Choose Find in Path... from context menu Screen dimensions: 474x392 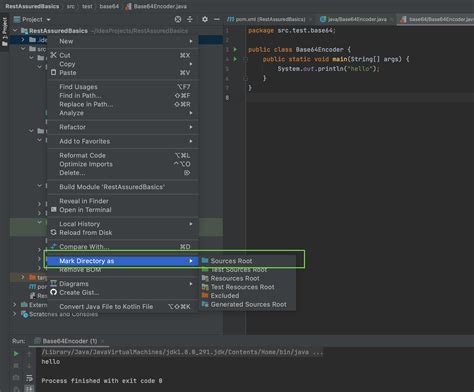point(123,95)
